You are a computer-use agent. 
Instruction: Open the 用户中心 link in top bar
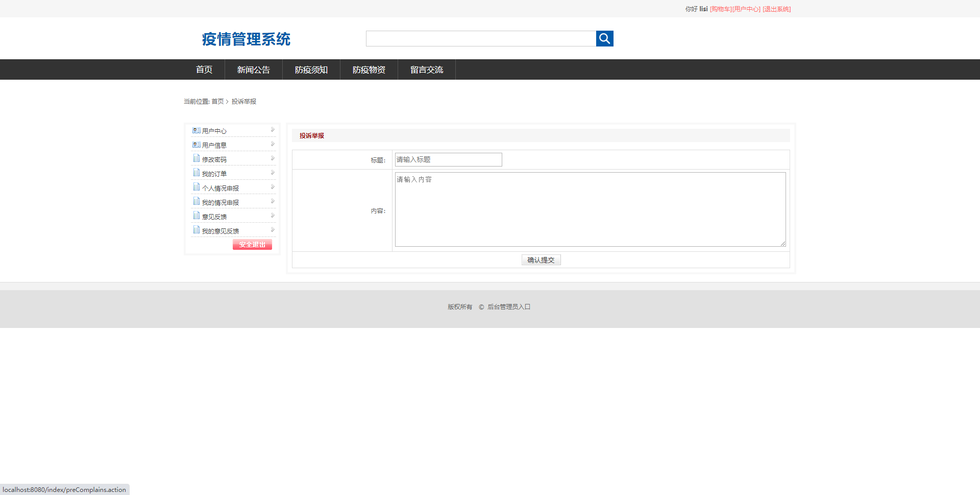coord(746,9)
